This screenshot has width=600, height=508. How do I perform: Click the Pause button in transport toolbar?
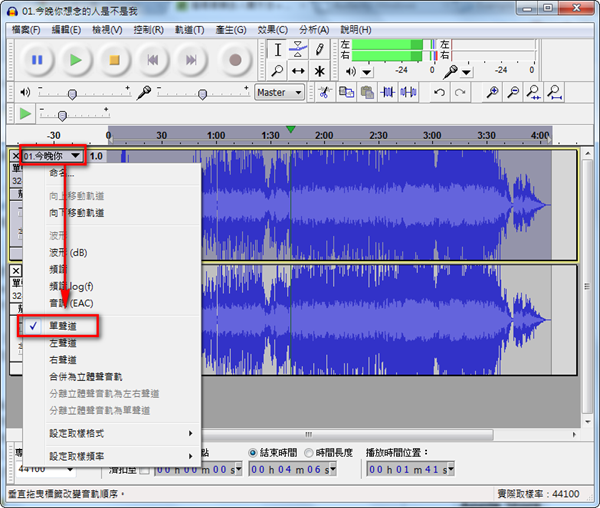tap(36, 60)
